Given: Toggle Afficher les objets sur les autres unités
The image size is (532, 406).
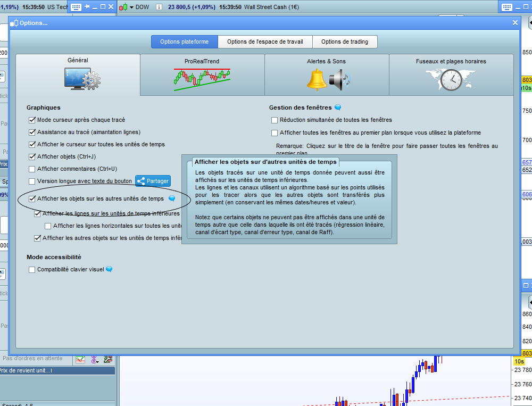Looking at the screenshot, I should tap(32, 198).
